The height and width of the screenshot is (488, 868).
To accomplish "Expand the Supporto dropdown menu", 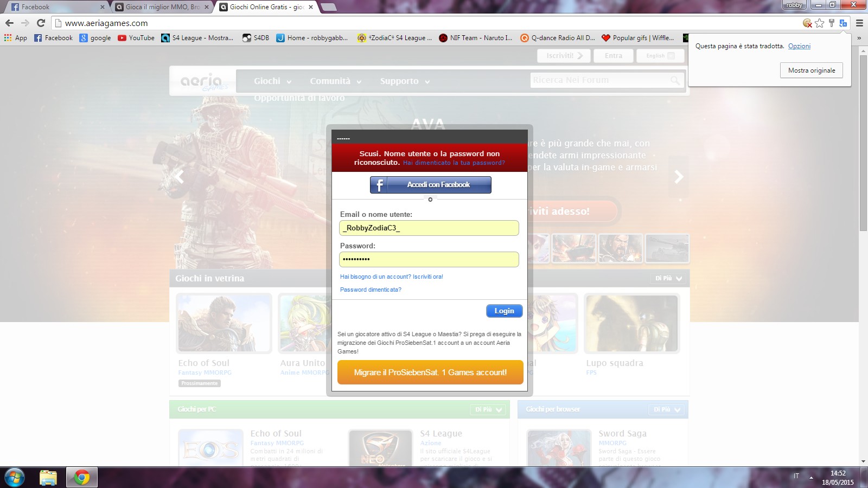I will pyautogui.click(x=405, y=81).
